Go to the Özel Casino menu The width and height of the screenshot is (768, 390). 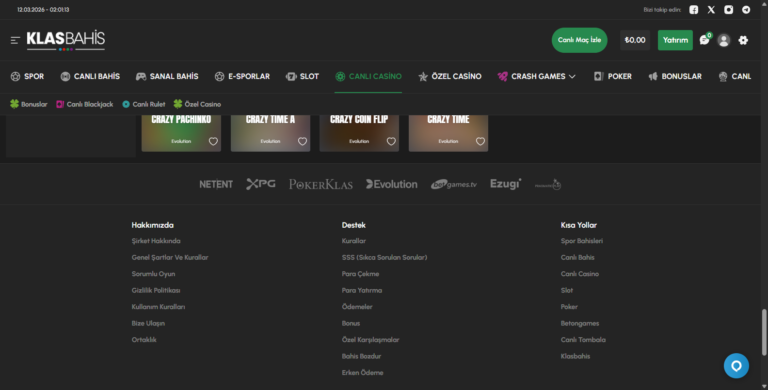(x=450, y=76)
